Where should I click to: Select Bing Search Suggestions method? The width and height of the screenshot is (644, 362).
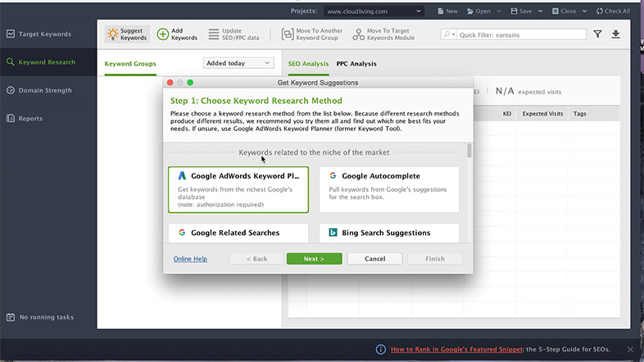coord(389,233)
